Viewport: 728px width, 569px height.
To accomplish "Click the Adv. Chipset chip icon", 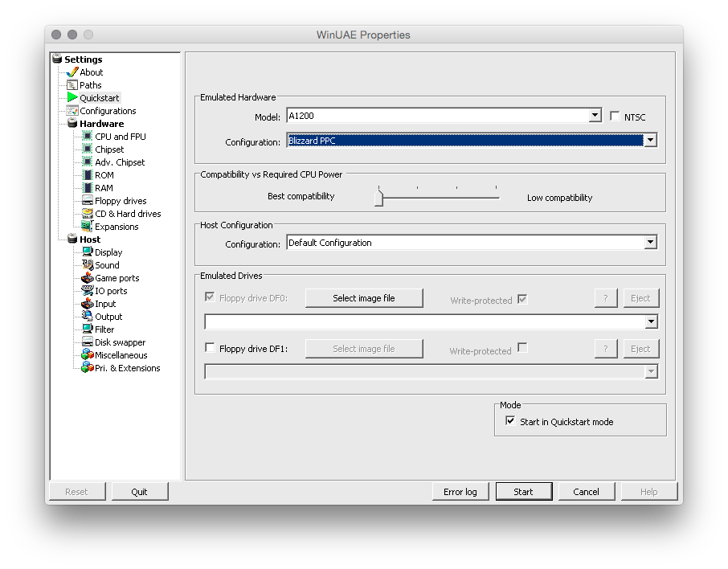I will click(87, 162).
